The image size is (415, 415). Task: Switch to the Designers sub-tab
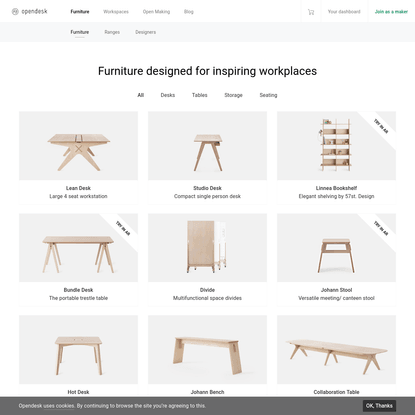145,32
